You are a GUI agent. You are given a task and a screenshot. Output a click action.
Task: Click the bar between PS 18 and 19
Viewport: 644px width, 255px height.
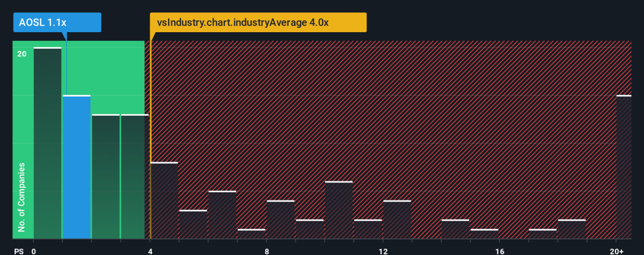[x=572, y=229]
